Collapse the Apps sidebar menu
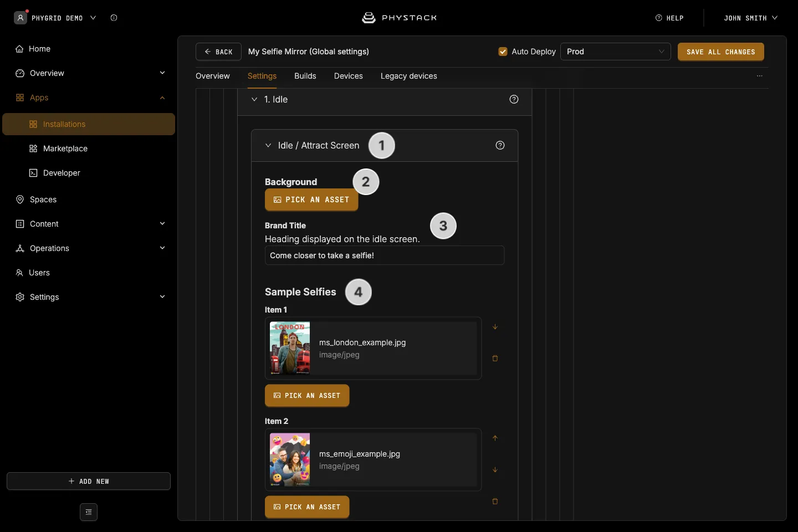 tap(162, 98)
